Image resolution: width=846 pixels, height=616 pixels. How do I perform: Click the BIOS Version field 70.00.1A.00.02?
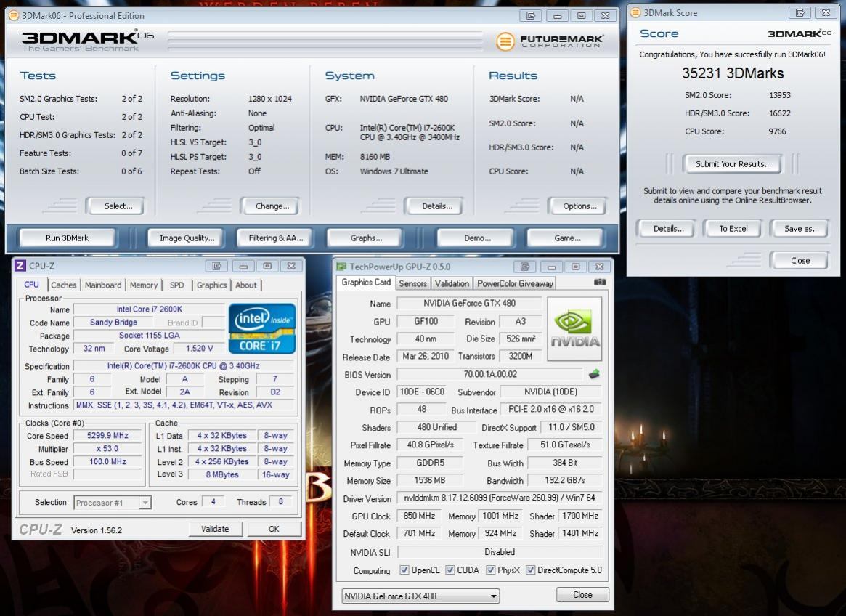point(490,374)
